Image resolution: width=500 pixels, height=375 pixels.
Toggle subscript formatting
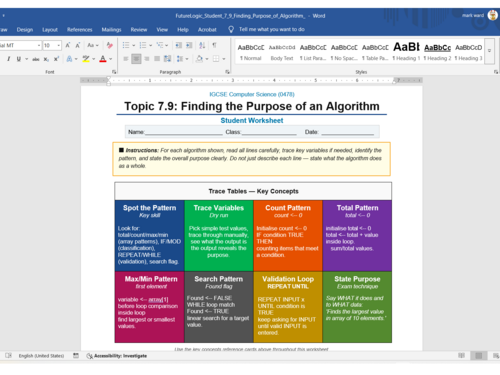pyautogui.click(x=46, y=59)
